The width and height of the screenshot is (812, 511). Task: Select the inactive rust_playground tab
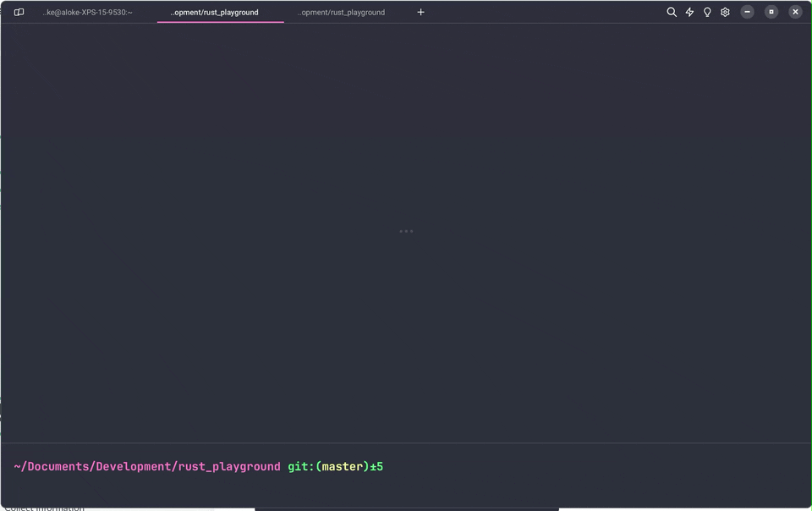coord(342,12)
